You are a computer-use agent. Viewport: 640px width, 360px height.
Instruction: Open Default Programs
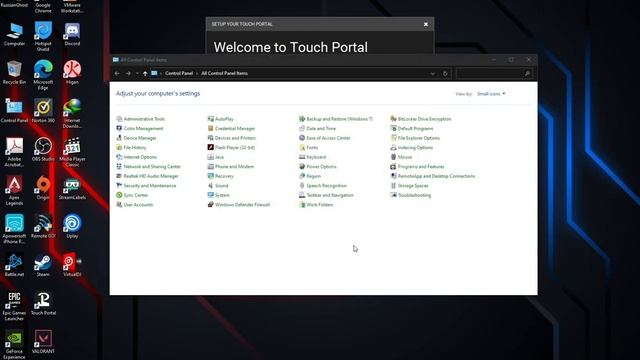(412, 128)
